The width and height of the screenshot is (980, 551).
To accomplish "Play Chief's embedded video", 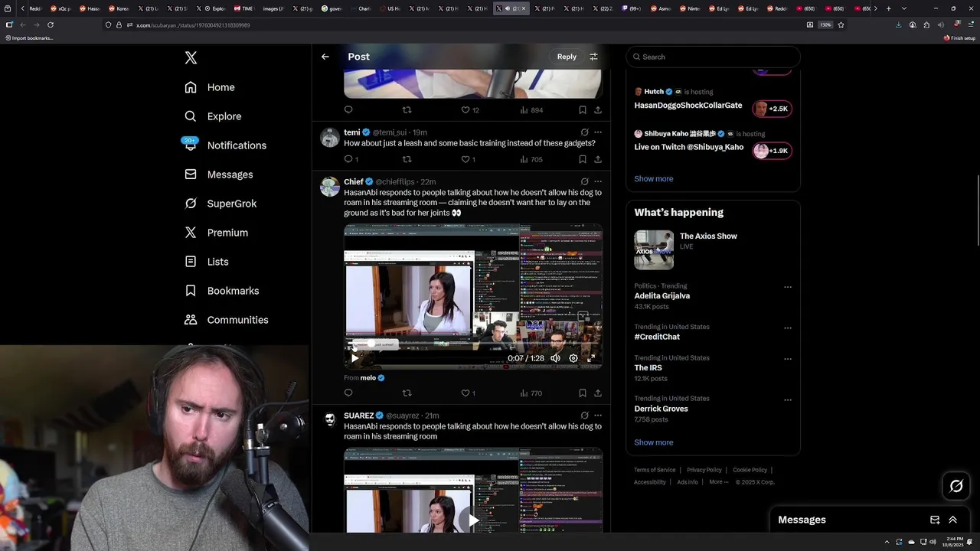I will coord(354,358).
